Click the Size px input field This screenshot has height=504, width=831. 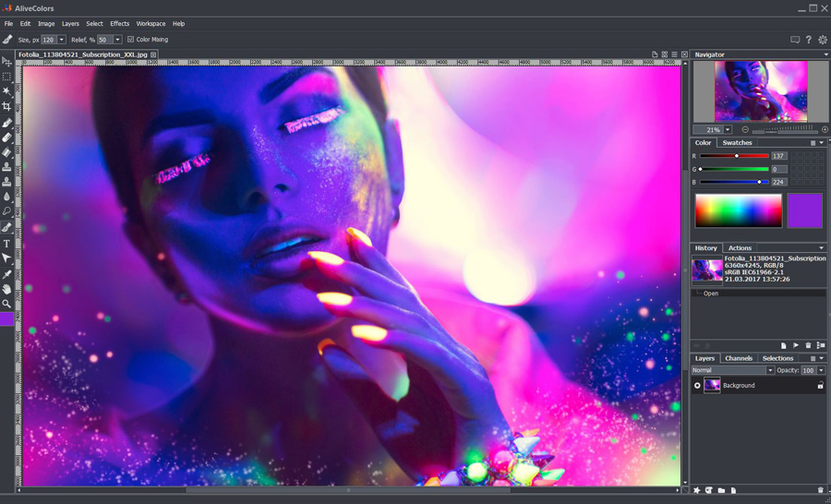coord(49,40)
